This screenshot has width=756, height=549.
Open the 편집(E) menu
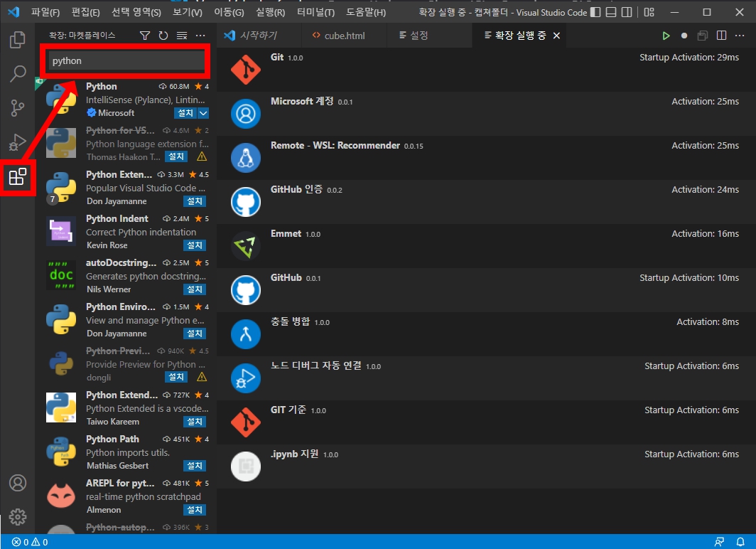click(x=85, y=13)
